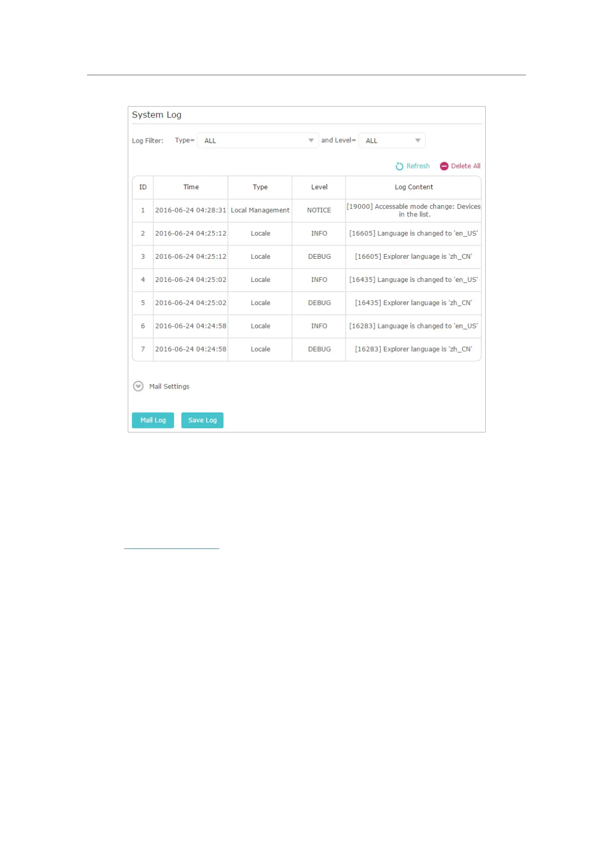
Task: Click the ID column header
Action: (x=143, y=187)
